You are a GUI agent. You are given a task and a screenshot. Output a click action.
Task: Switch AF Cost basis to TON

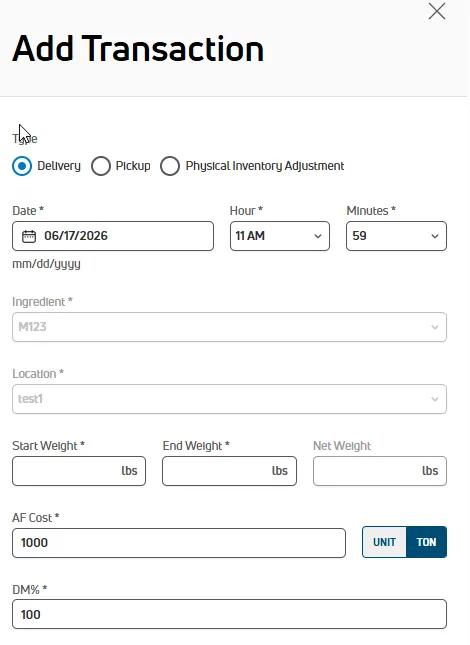click(426, 542)
